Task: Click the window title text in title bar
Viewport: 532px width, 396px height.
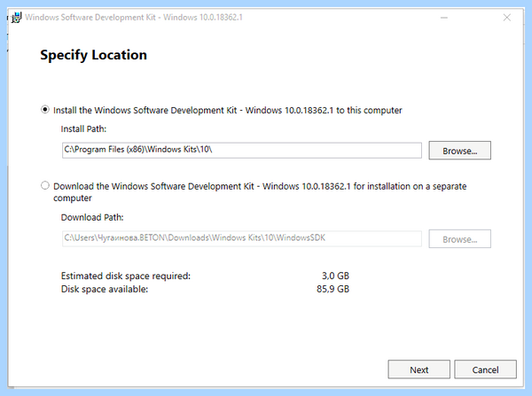Action: coord(134,18)
